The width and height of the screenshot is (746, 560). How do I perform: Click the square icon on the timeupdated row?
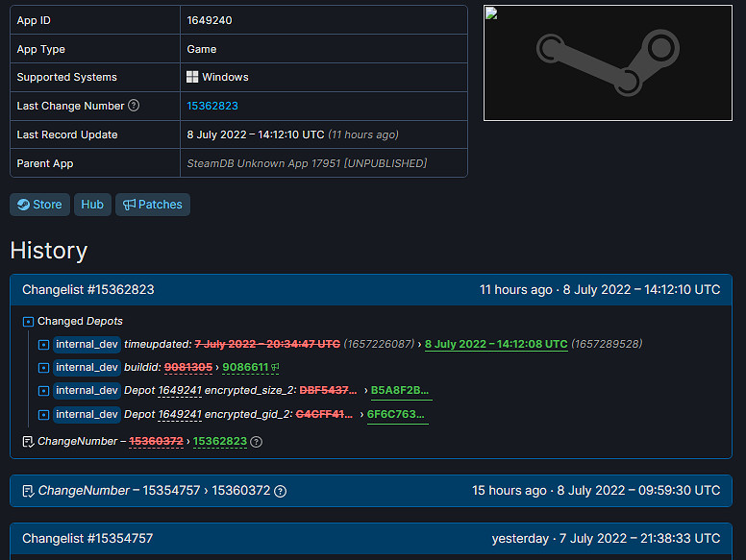click(43, 344)
